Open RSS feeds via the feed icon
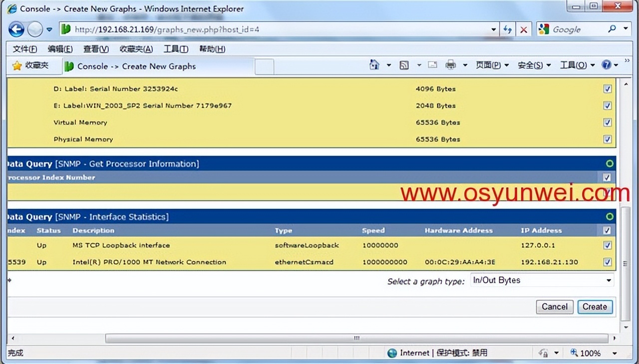The image size is (639, 364). pos(404,65)
